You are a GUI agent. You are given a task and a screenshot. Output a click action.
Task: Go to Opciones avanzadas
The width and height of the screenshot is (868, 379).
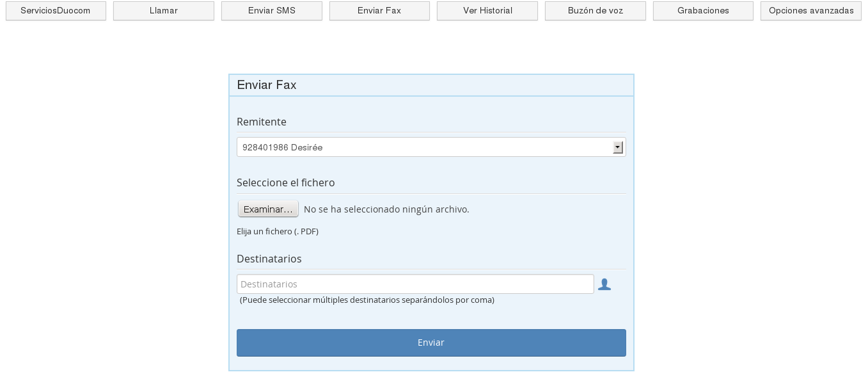(x=810, y=10)
